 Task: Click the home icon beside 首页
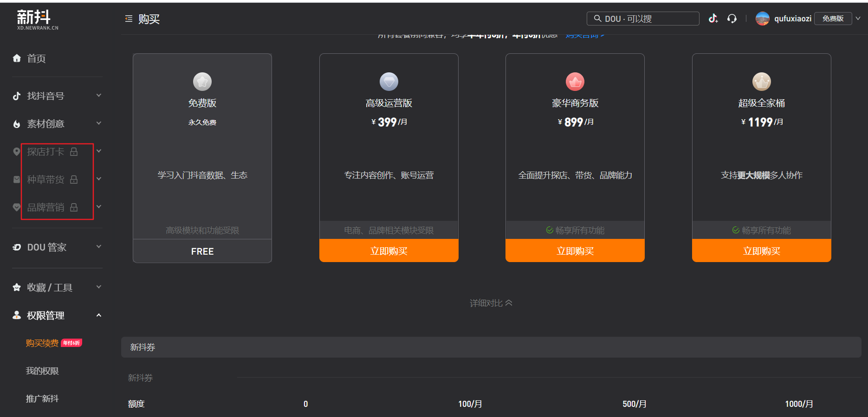pos(17,58)
